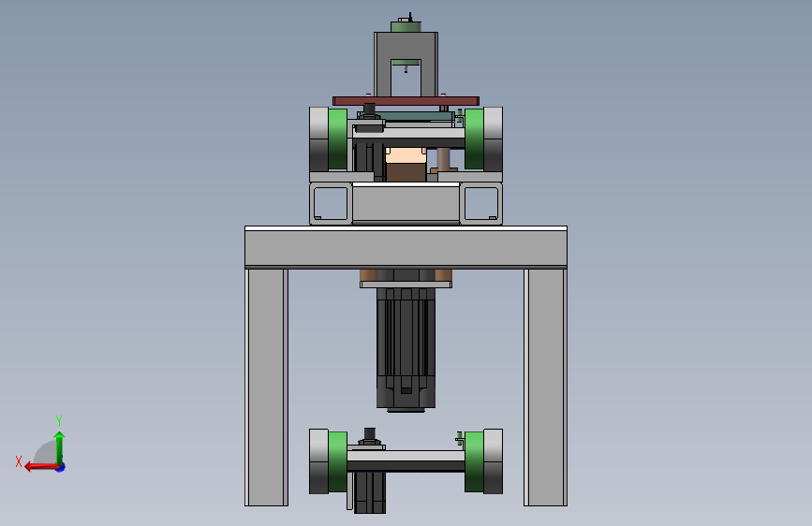812x526 pixels.
Task: Select the brown block in the carriage center
Action: point(406,172)
